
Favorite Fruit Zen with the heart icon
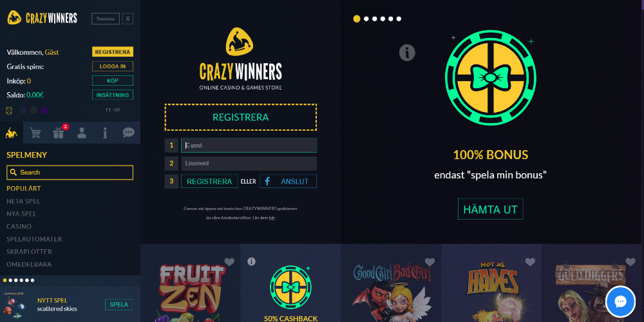coord(229,262)
